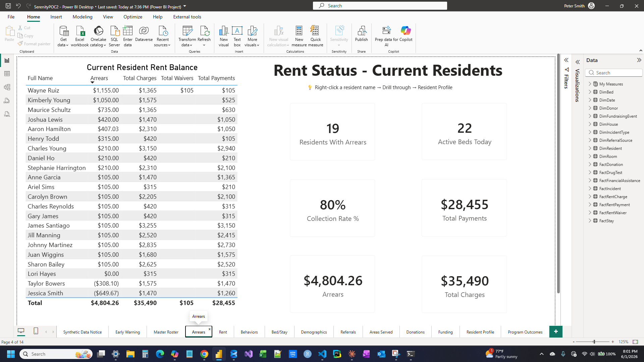Switch to Table view

7,74
